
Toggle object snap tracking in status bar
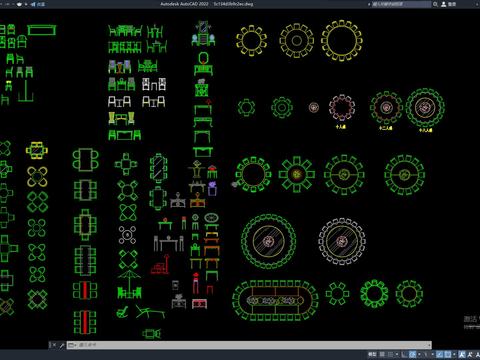point(439,354)
